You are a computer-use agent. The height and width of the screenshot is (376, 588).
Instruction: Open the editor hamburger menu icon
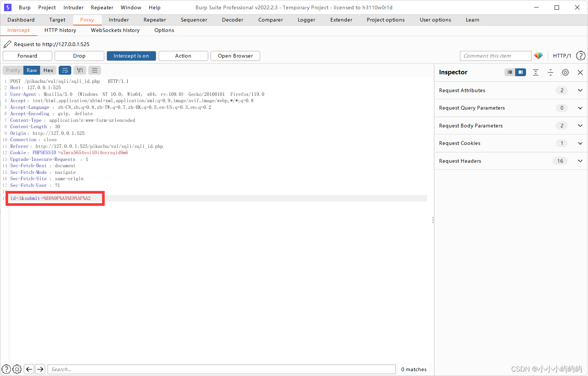tap(95, 70)
